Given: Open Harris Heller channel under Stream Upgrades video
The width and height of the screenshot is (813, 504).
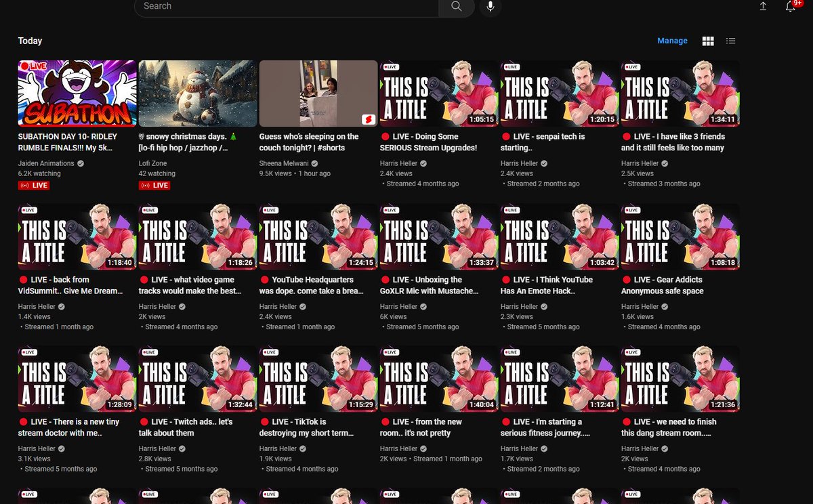Looking at the screenshot, I should click(399, 164).
